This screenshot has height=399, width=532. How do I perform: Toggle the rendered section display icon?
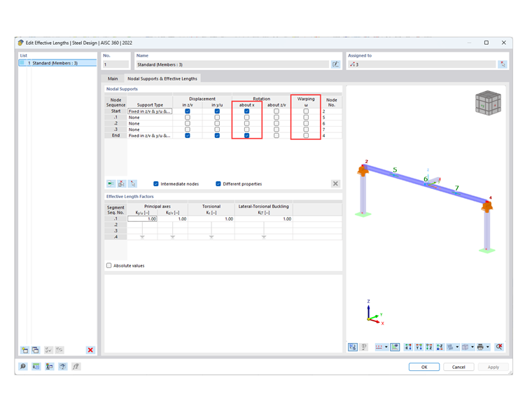tap(395, 346)
